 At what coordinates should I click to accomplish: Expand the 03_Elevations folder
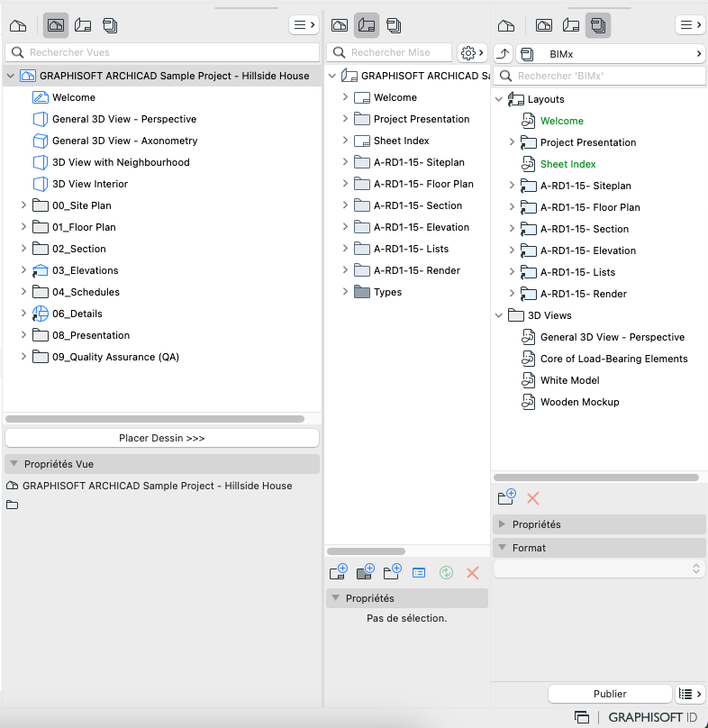[23, 269]
